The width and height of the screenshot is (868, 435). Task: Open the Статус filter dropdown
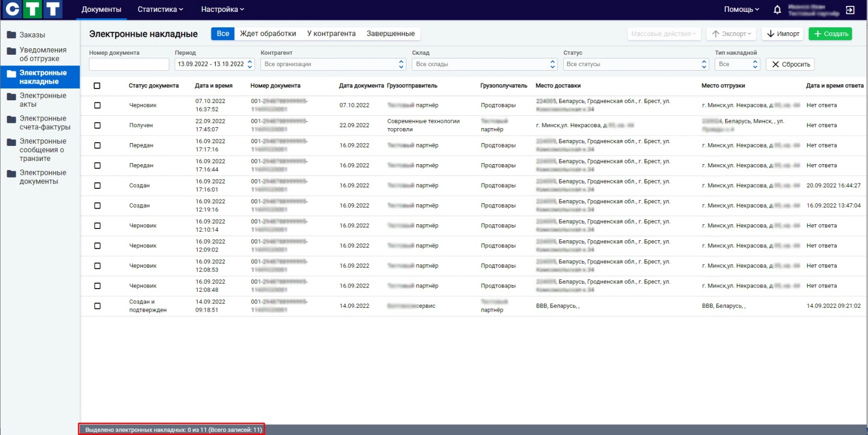636,64
